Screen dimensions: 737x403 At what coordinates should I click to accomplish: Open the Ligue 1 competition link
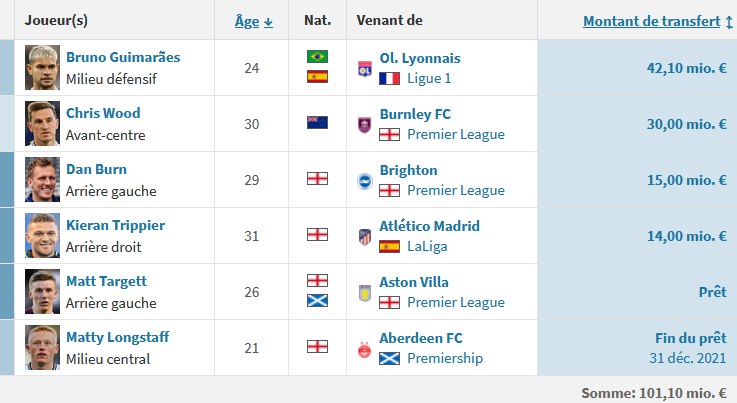point(429,78)
